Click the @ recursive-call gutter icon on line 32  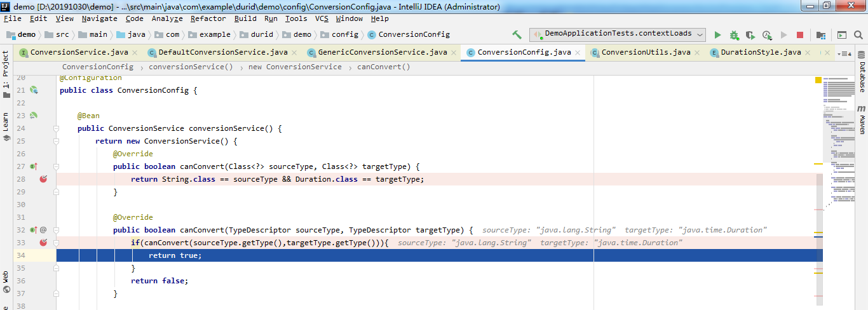click(43, 230)
